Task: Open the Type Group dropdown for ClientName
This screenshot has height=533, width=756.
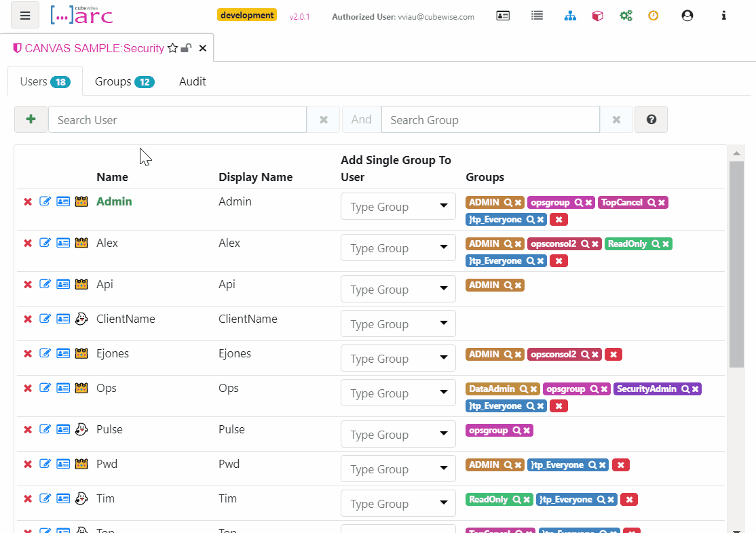Action: point(444,323)
